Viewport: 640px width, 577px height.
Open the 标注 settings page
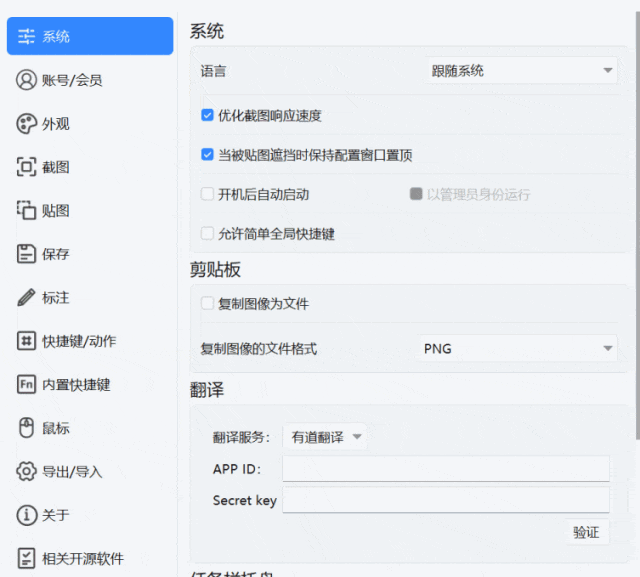pos(90,297)
